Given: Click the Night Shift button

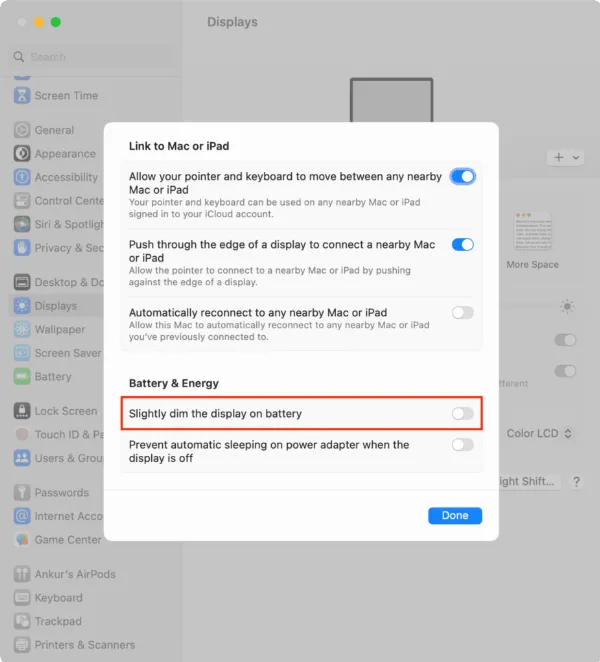Looking at the screenshot, I should [527, 481].
